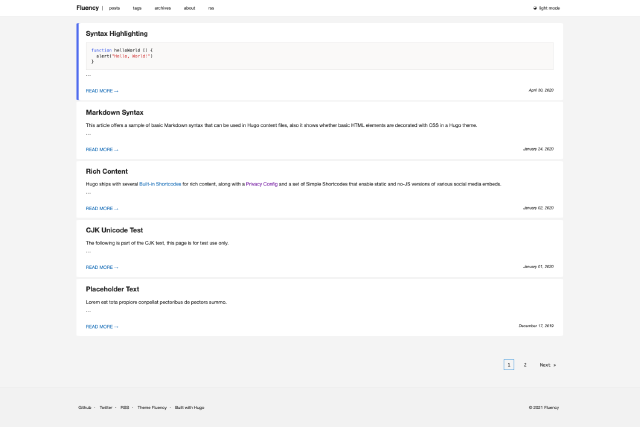Select the current page 1 pagination box
640x427 pixels.
[x=509, y=365]
